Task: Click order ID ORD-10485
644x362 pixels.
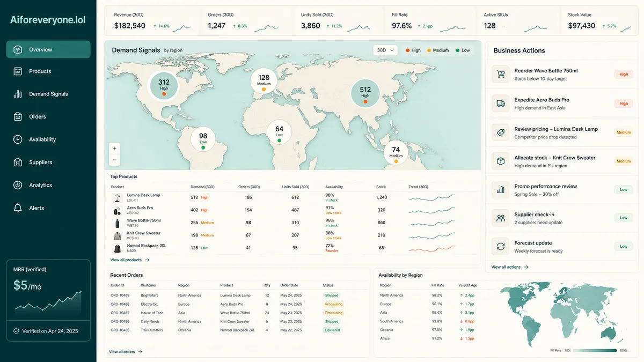Action: tap(120, 330)
